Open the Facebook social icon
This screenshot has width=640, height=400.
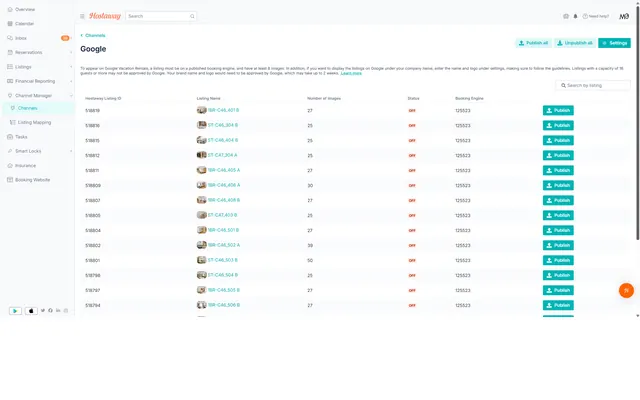tap(51, 311)
